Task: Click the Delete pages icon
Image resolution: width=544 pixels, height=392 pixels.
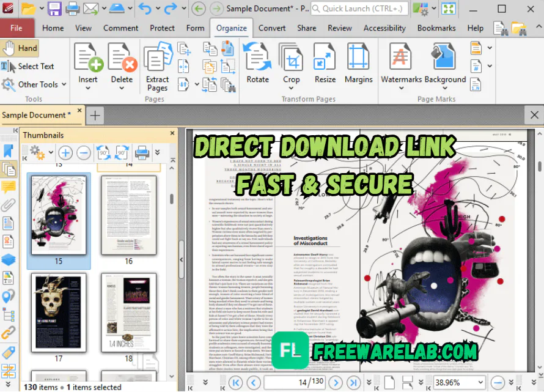Action: click(x=122, y=56)
